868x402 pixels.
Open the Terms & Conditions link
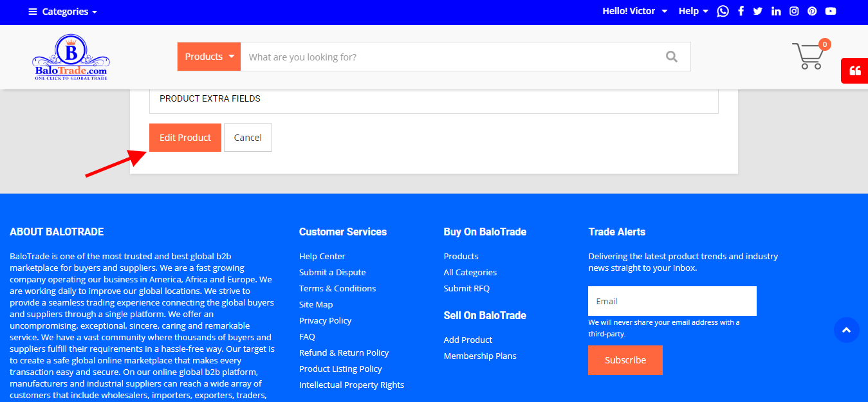(x=337, y=288)
